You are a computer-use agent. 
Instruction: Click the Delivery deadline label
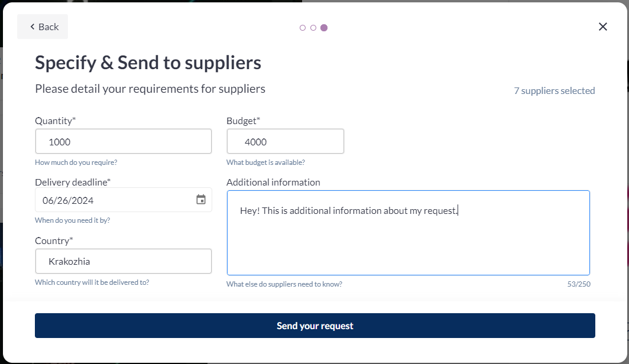[x=73, y=182]
